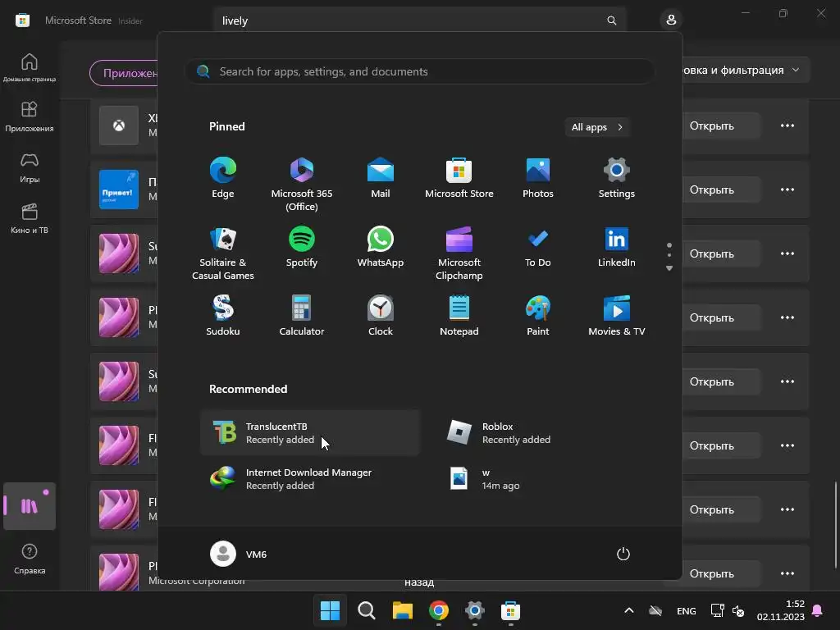Launch Microsoft 365 (Office) pinned app
840x630 pixels.
302,185
